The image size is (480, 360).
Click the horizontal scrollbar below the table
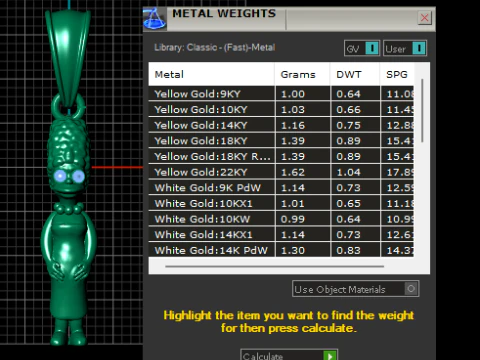(274, 266)
